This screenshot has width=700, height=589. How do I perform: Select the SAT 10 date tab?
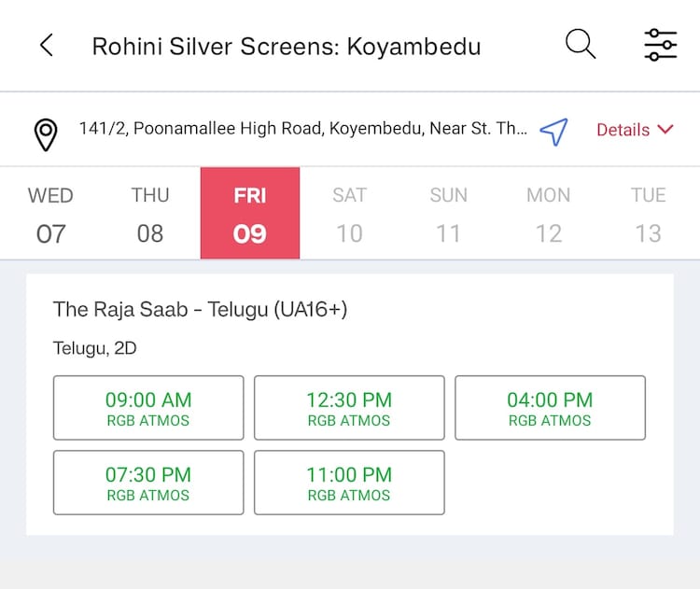349,214
